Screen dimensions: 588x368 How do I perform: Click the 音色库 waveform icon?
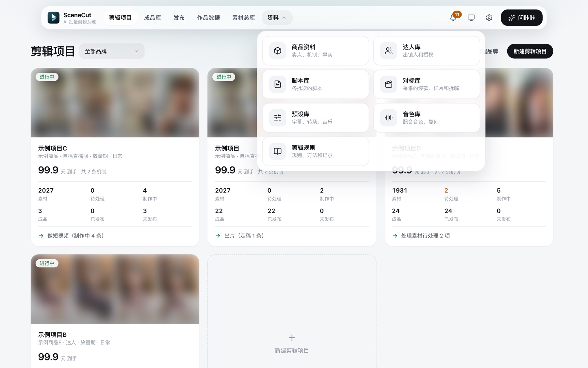point(389,118)
